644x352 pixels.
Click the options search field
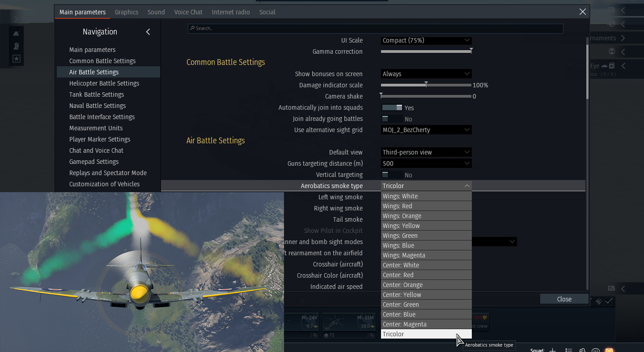[x=375, y=28]
